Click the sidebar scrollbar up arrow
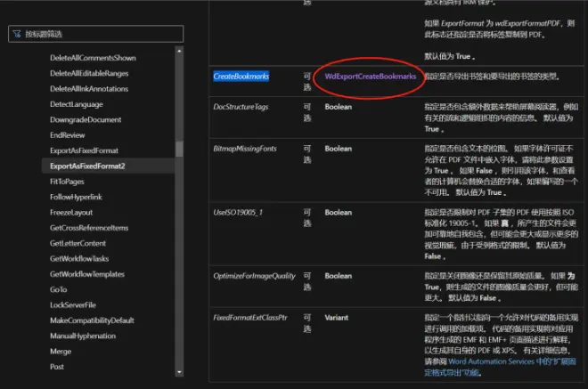 (179, 51)
